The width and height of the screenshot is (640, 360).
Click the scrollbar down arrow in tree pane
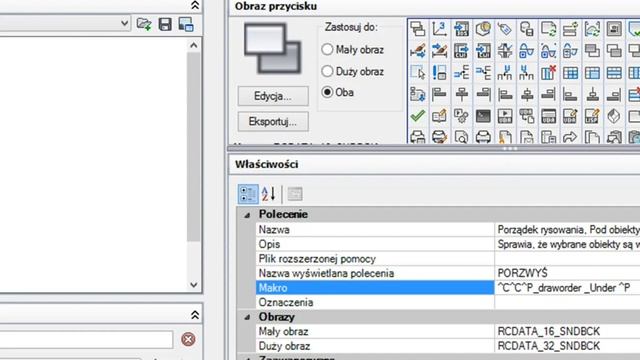point(194,285)
